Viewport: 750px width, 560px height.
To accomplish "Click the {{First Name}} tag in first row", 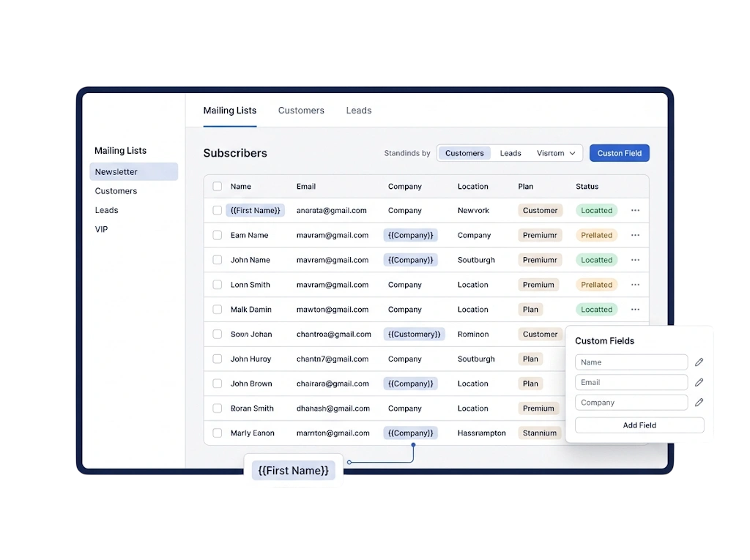I will click(x=256, y=210).
